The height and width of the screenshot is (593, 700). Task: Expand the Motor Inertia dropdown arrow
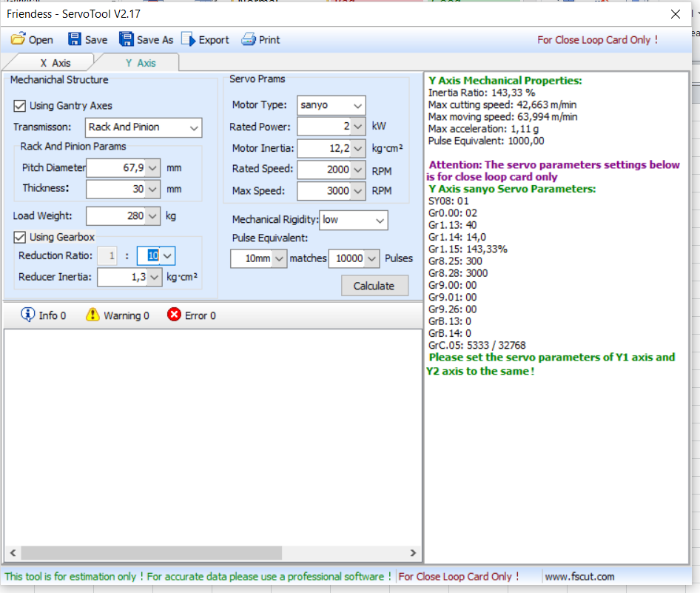(357, 148)
